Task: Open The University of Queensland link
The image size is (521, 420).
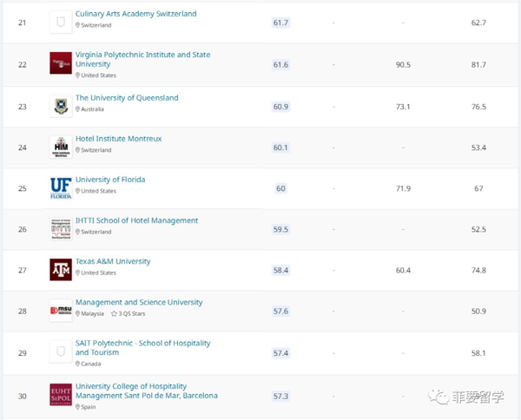Action: [x=127, y=98]
